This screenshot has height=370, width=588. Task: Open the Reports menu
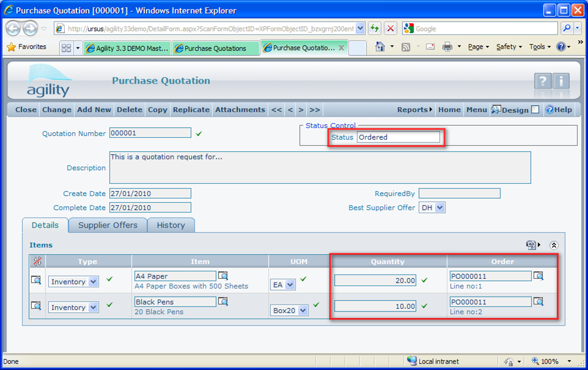[414, 110]
